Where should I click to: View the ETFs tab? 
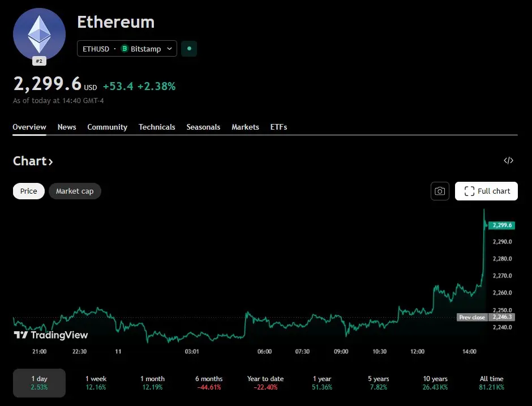tap(278, 127)
